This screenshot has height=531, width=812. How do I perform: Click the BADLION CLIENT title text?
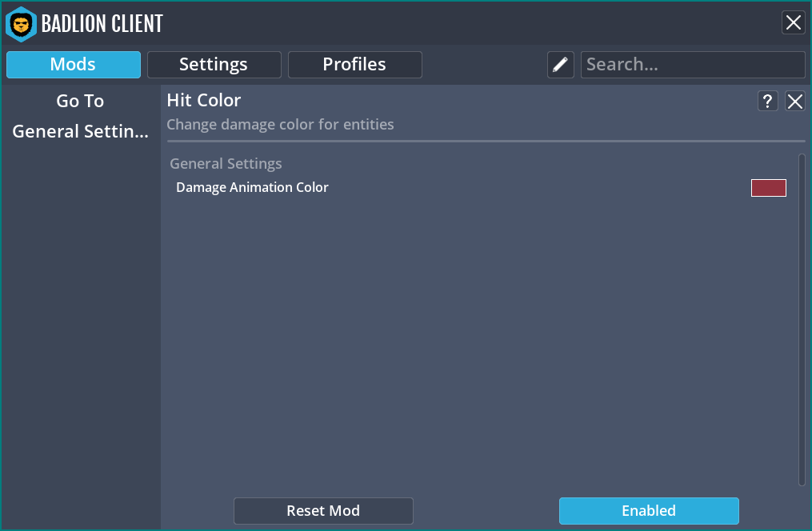coord(102,24)
